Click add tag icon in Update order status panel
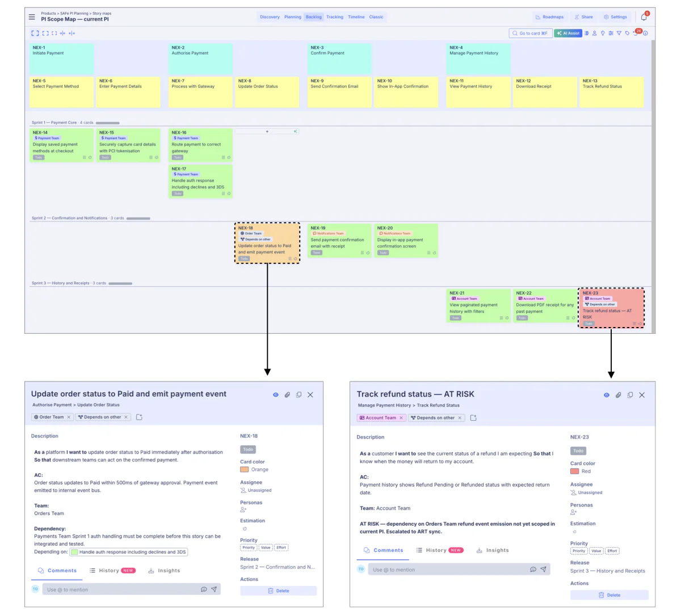Screen dimensions: 681x616 (139, 417)
